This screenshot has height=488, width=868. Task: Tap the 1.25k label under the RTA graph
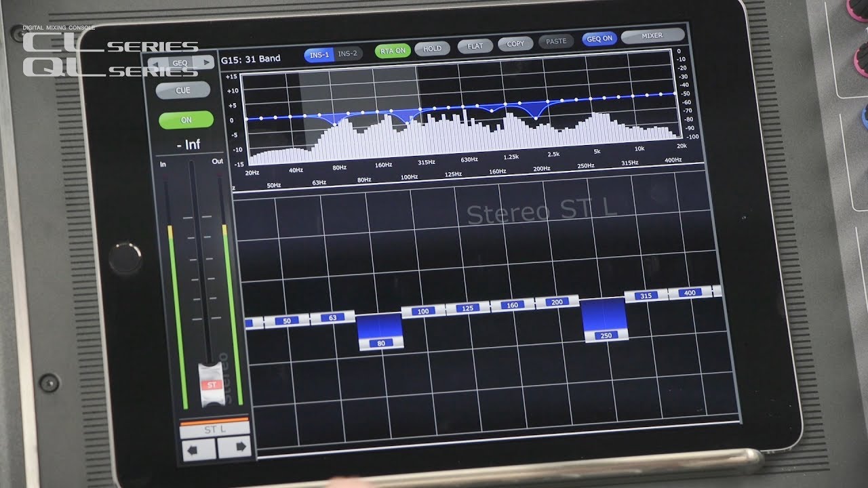point(511,157)
